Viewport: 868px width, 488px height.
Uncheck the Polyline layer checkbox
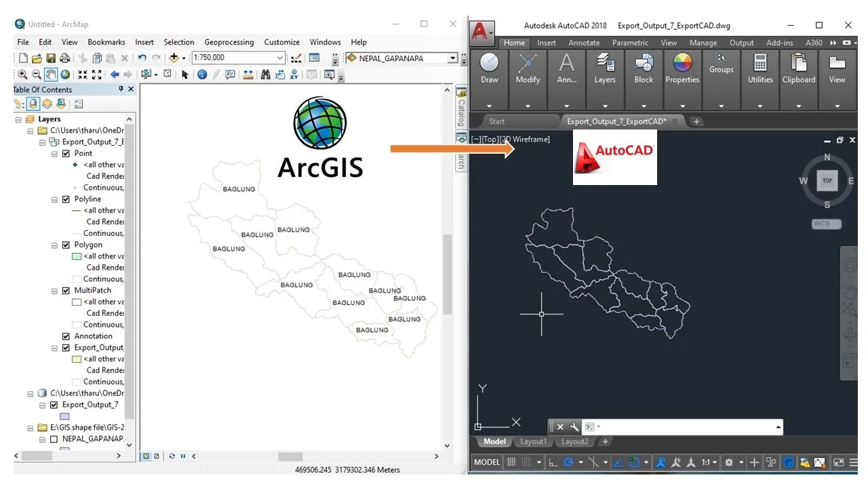tap(66, 199)
